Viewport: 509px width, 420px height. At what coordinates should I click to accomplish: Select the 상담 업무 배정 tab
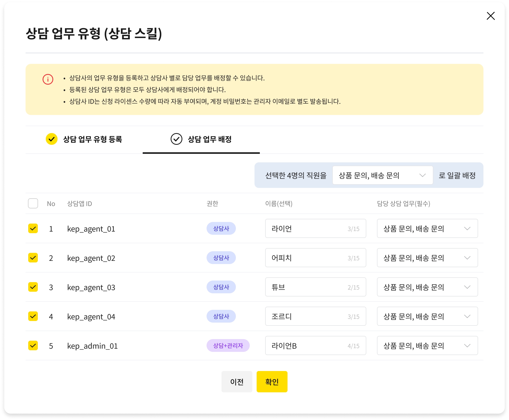coord(201,139)
